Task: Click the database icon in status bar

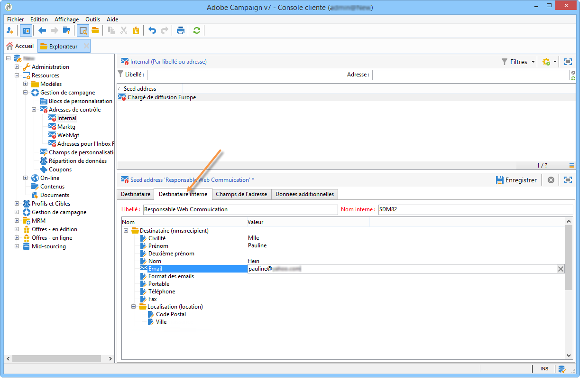Action: point(562,369)
